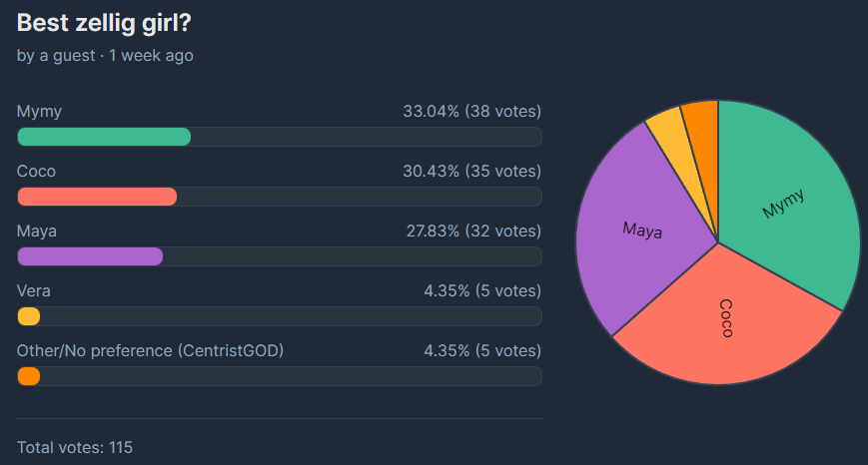
Task: Click the orange Other/No preference progress bar
Action: [29, 376]
